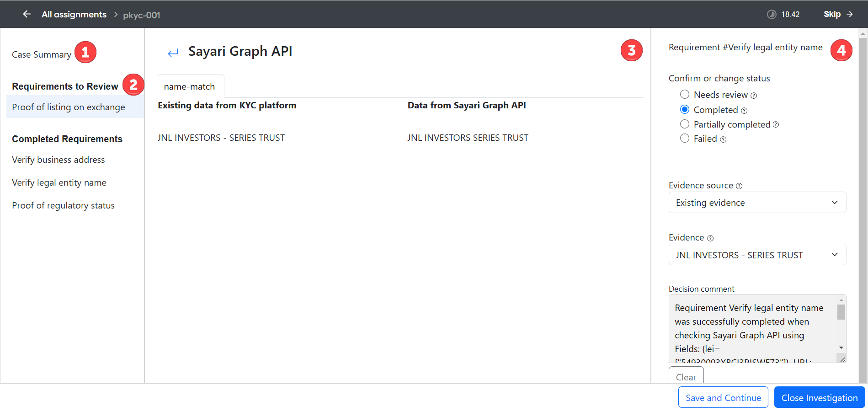Screen dimensions: 868x417
Task: Open help icon next to Failed
Action: (x=723, y=139)
